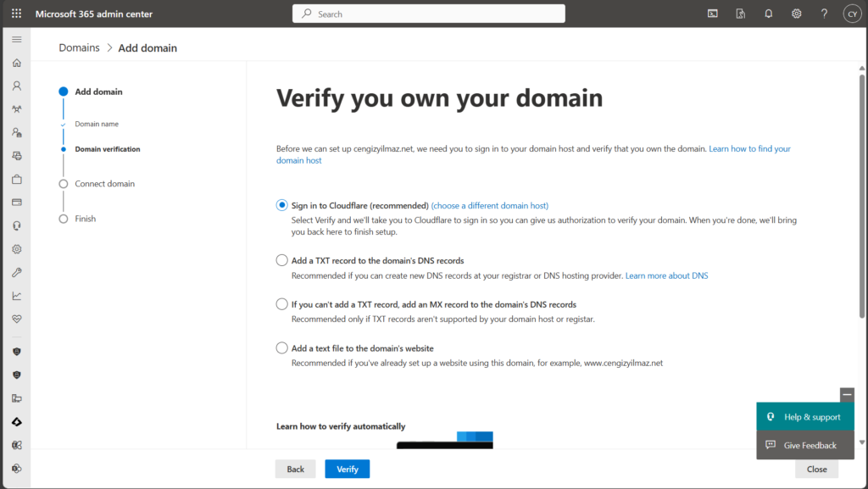This screenshot has height=489, width=868.
Task: Click the Search input field
Action: coord(428,14)
